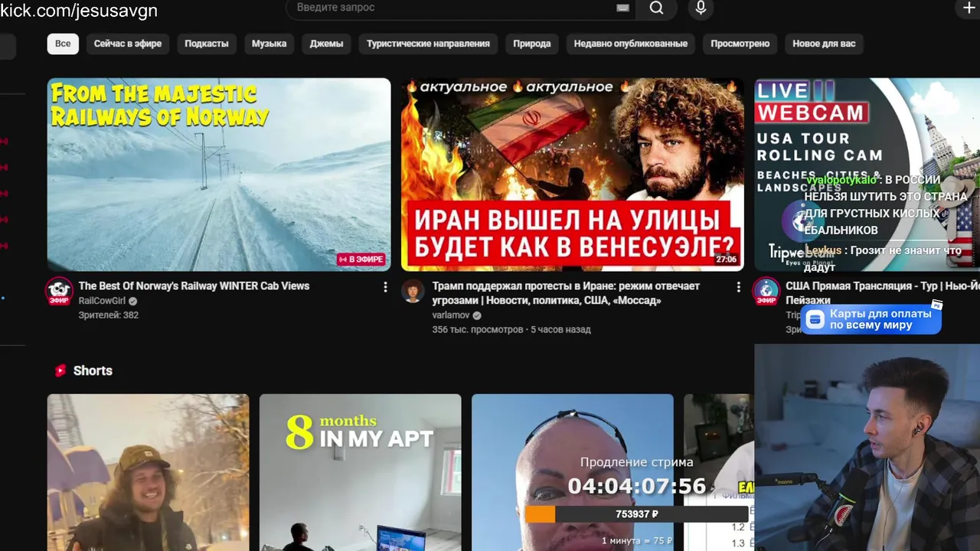Select 'Джемы' filter chip
Viewport: 980px width, 551px height.
[326, 44]
